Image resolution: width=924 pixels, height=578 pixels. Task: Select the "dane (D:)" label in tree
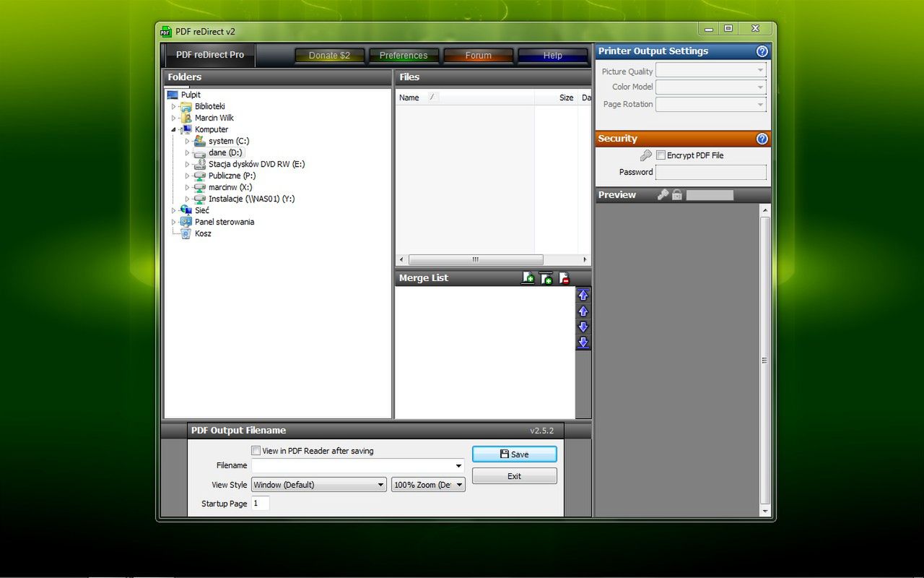(225, 152)
